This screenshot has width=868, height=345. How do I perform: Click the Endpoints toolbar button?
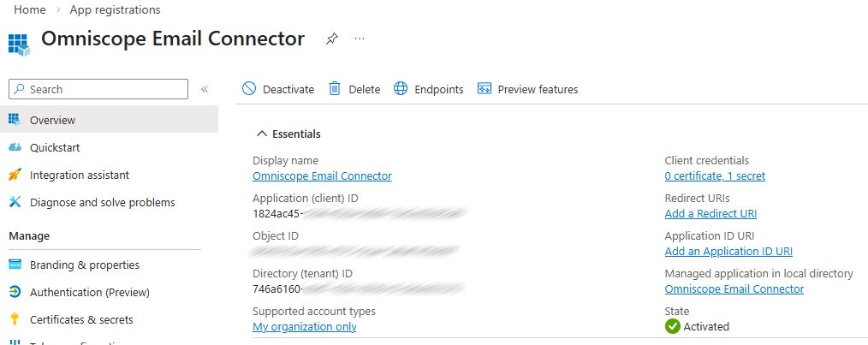429,89
